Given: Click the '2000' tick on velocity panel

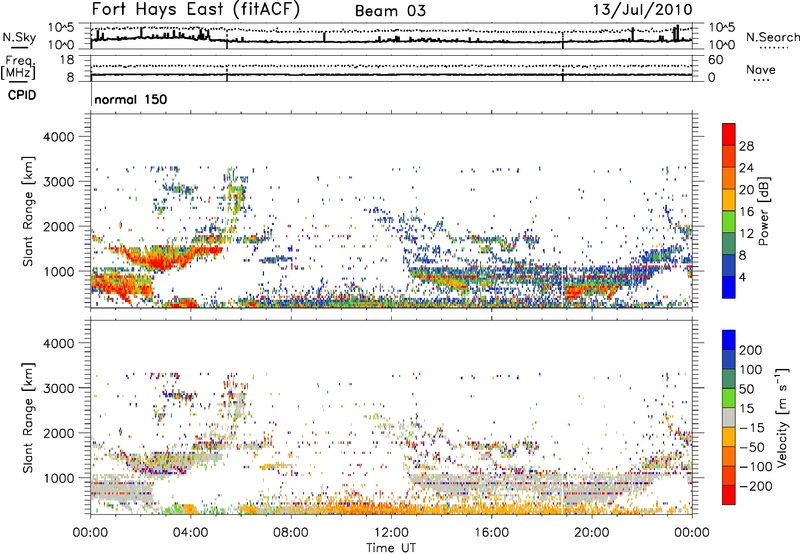Looking at the screenshot, I should [x=59, y=433].
